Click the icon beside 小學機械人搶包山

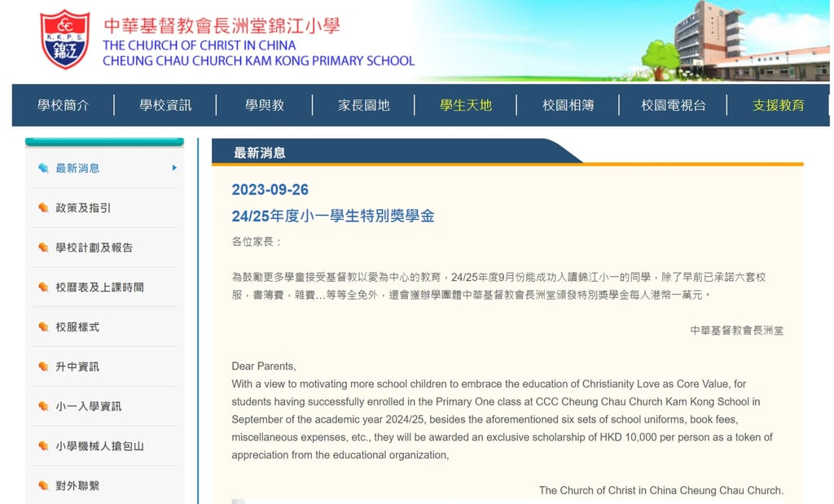point(45,445)
